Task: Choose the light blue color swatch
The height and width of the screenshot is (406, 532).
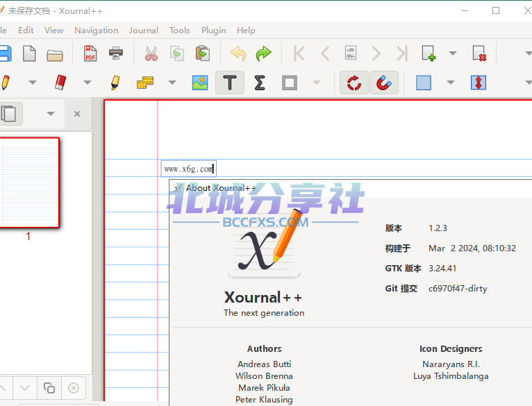Action: pos(424,83)
